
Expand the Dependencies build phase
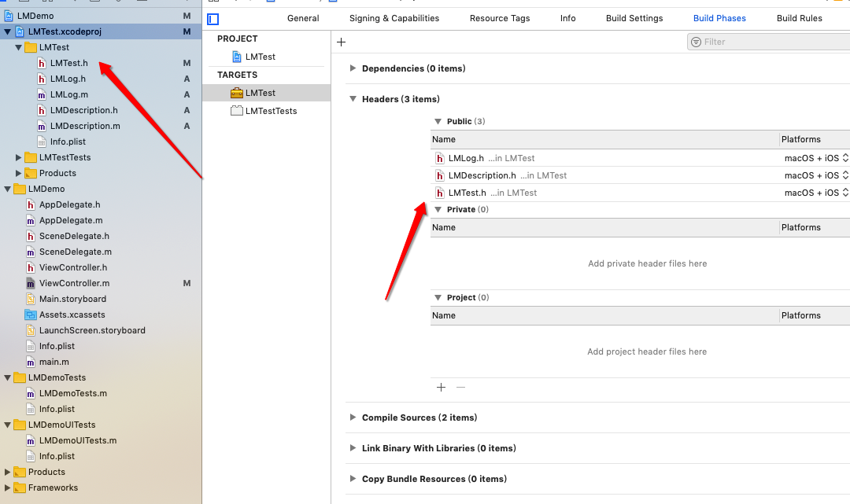point(353,68)
